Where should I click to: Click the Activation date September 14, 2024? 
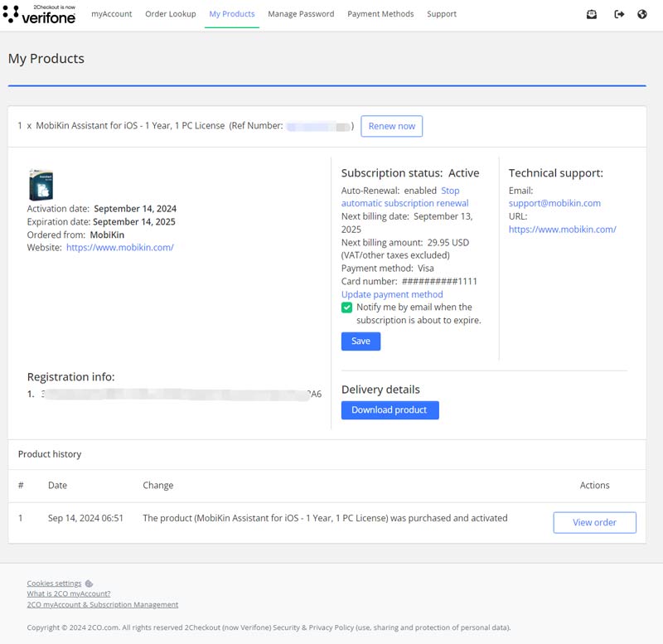click(x=101, y=209)
